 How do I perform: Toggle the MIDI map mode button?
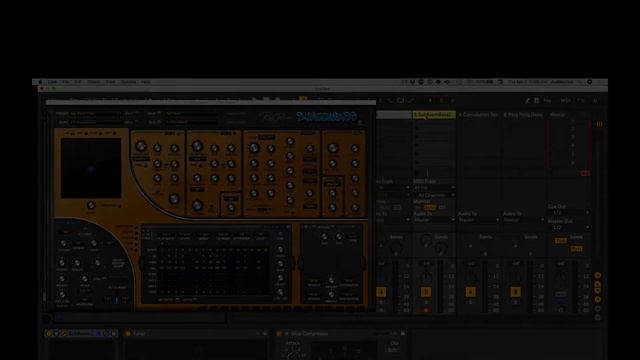tap(566, 100)
